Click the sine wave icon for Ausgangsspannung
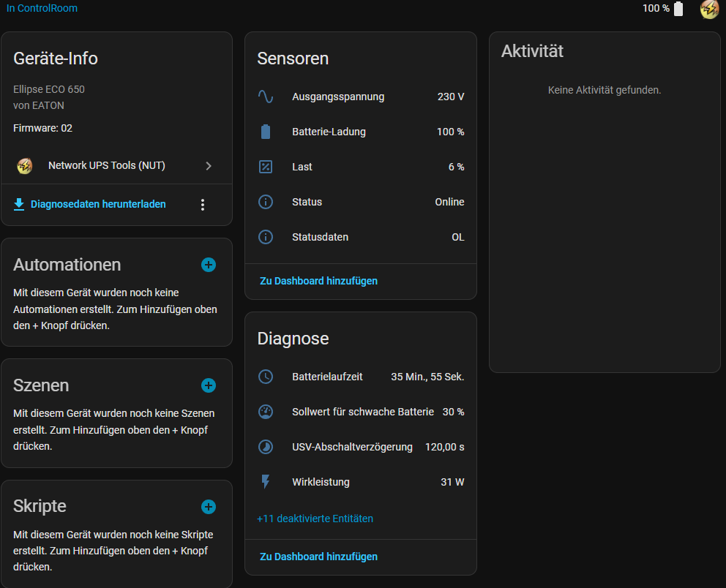This screenshot has width=726, height=588. [x=266, y=97]
